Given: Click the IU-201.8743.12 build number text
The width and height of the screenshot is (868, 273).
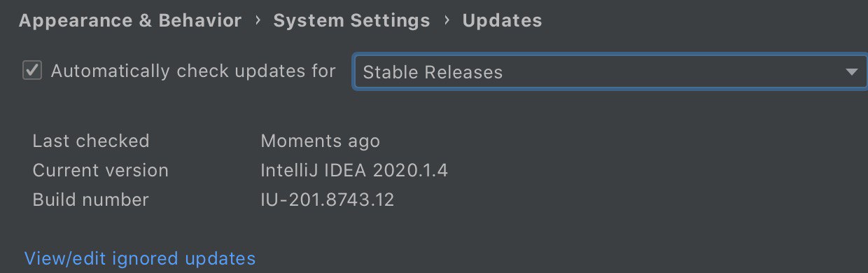Looking at the screenshot, I should (328, 199).
